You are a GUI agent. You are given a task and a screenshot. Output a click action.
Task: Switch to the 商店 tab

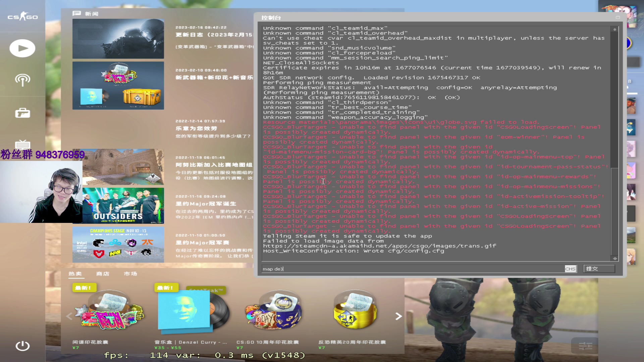point(103,274)
